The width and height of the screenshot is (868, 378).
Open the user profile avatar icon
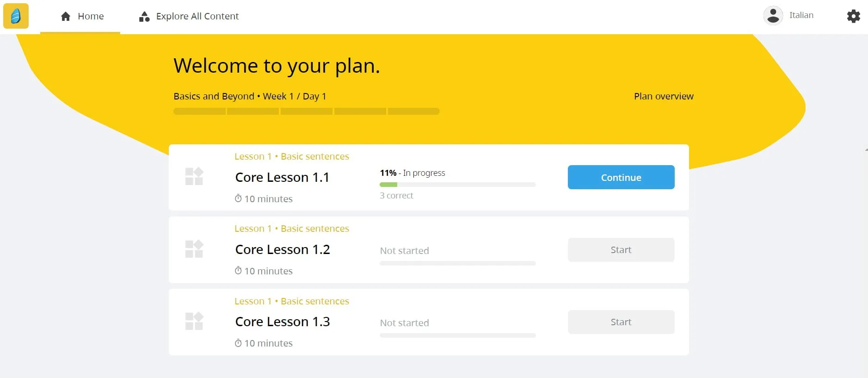[773, 15]
